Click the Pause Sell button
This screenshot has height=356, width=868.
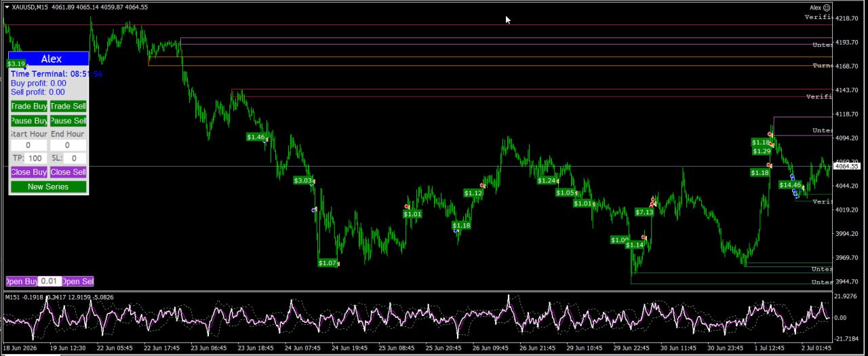point(68,121)
